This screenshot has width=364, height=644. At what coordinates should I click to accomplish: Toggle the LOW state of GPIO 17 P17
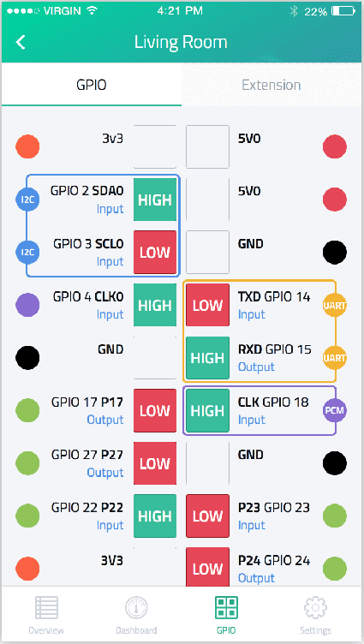coord(155,410)
